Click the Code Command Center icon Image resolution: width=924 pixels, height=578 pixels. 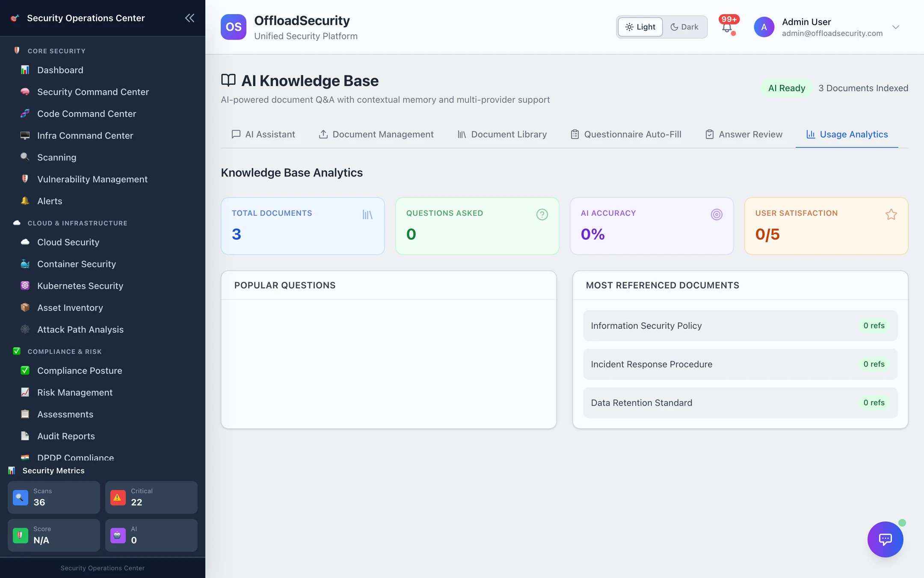coord(25,113)
